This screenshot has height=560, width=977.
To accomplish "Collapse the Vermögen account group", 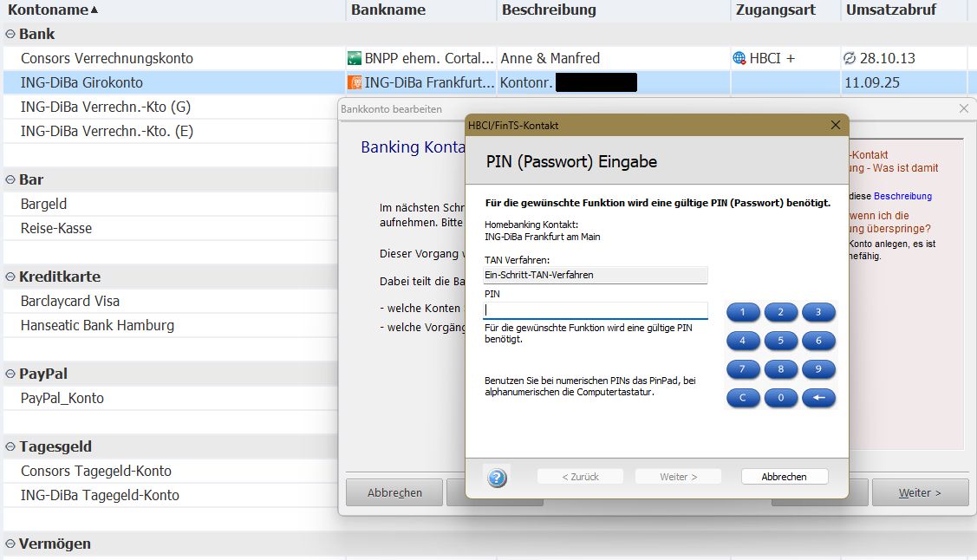I will (x=10, y=544).
